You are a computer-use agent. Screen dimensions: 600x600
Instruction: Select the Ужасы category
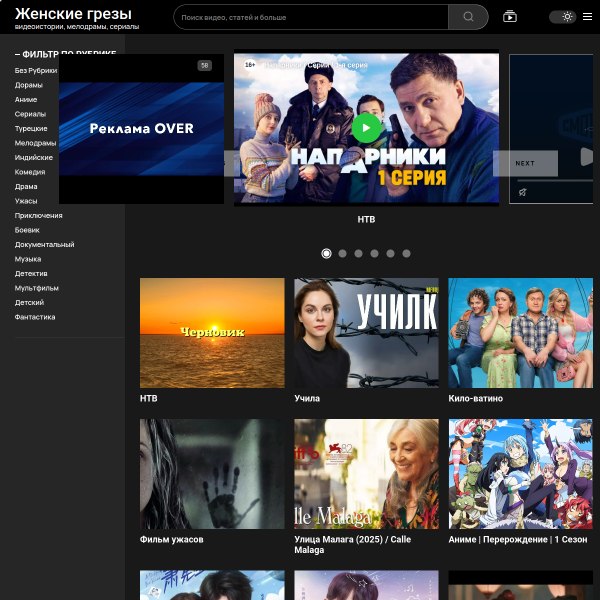26,201
